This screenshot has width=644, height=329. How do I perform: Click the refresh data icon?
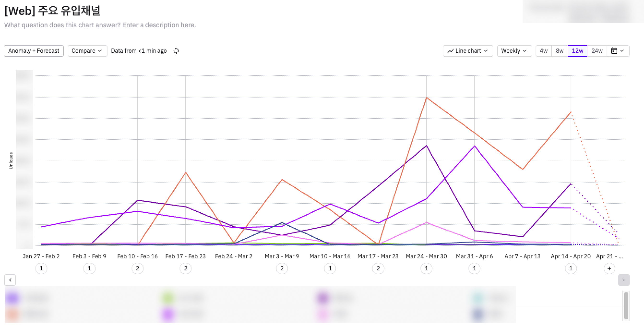(176, 51)
